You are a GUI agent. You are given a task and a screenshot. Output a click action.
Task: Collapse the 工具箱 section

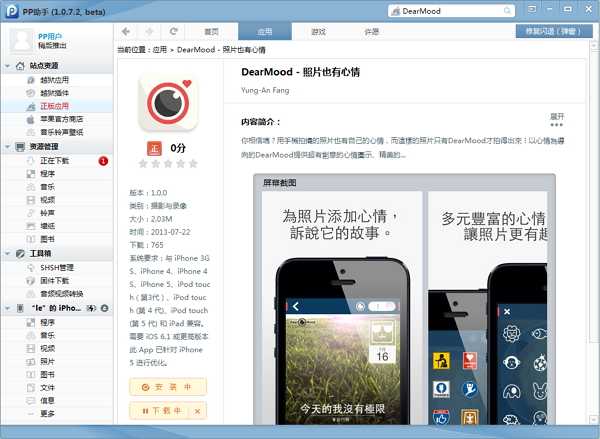(x=7, y=253)
